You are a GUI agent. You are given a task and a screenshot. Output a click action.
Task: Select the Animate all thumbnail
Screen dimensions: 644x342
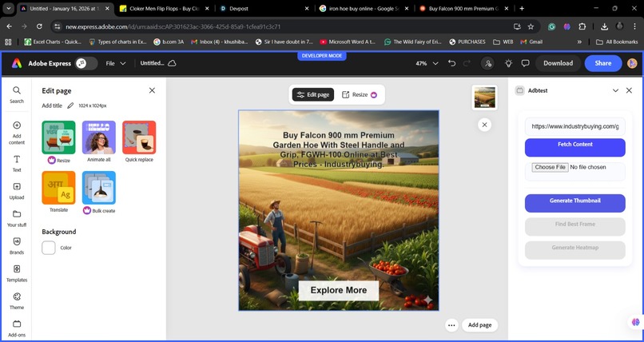[x=99, y=137]
